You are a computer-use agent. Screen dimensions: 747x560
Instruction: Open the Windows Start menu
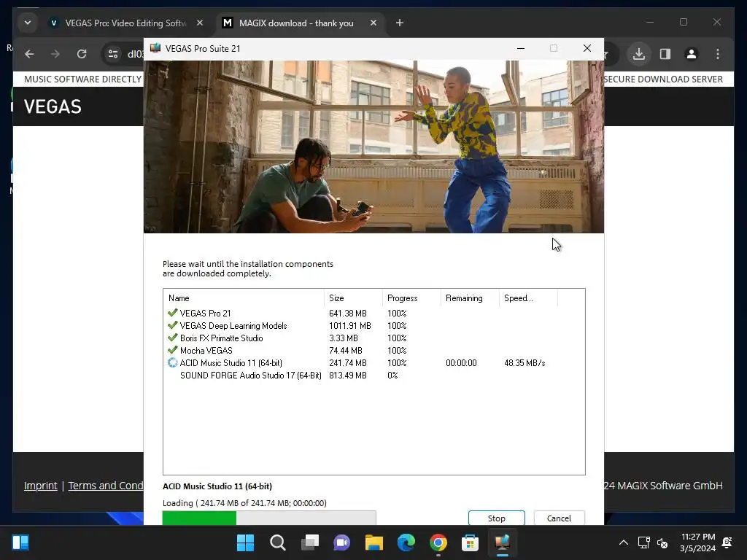[x=245, y=542]
